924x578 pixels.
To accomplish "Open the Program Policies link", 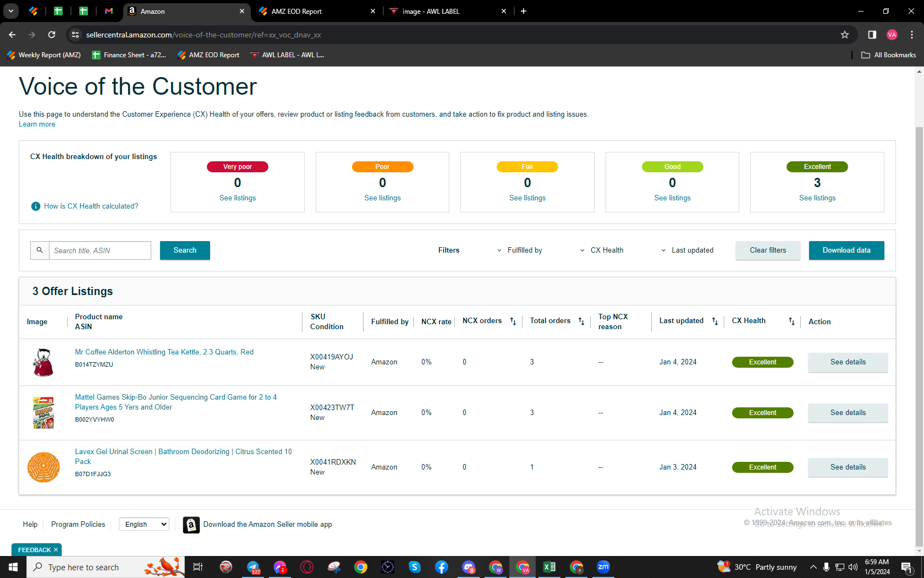I will coord(78,525).
